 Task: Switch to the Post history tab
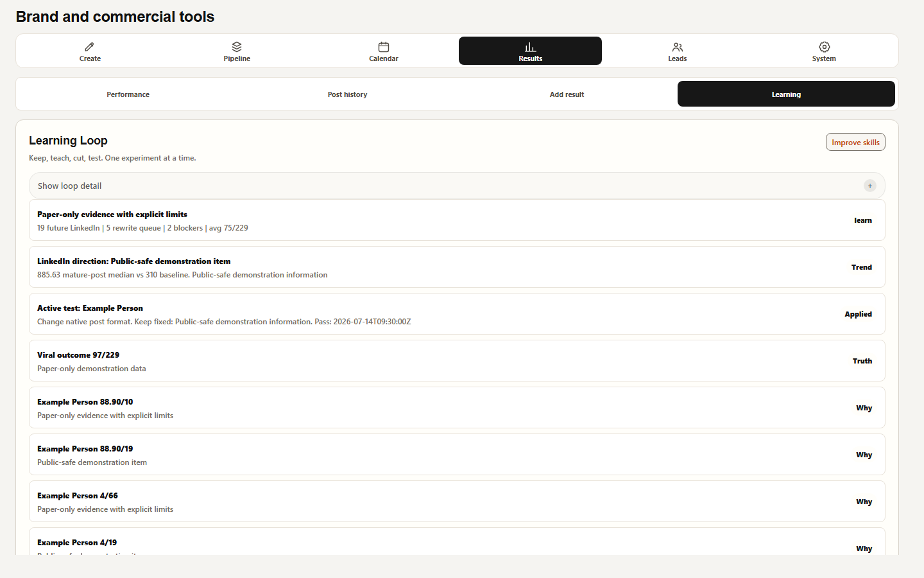347,94
